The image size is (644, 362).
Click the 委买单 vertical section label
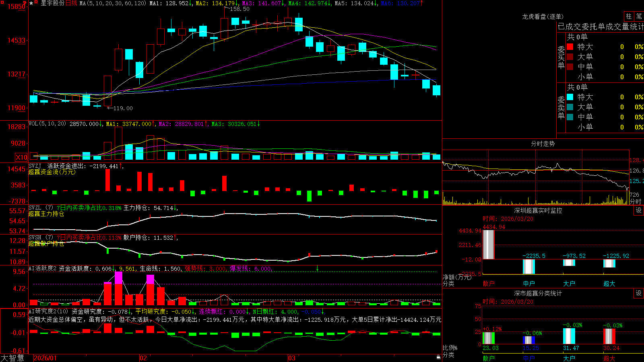561,57
